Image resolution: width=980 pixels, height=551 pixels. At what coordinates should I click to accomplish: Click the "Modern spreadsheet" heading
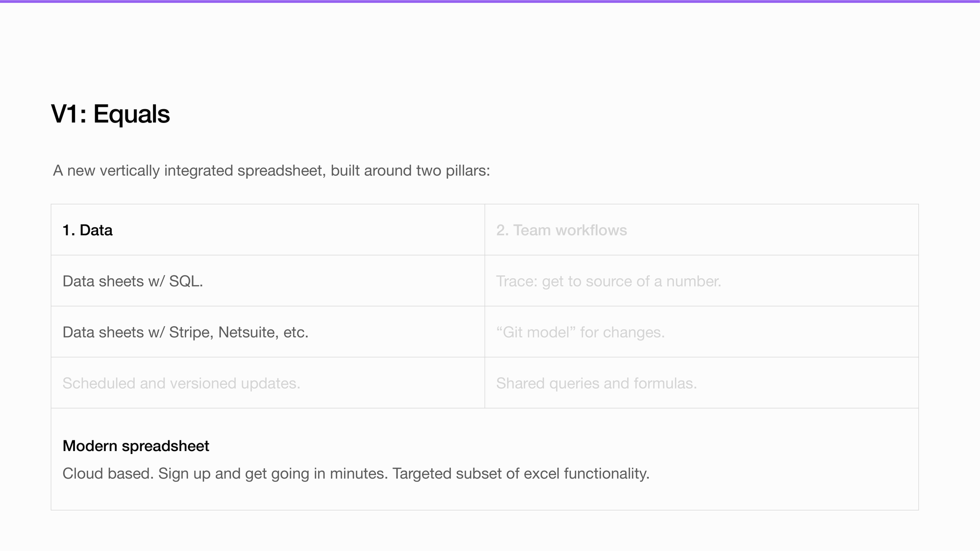136,446
